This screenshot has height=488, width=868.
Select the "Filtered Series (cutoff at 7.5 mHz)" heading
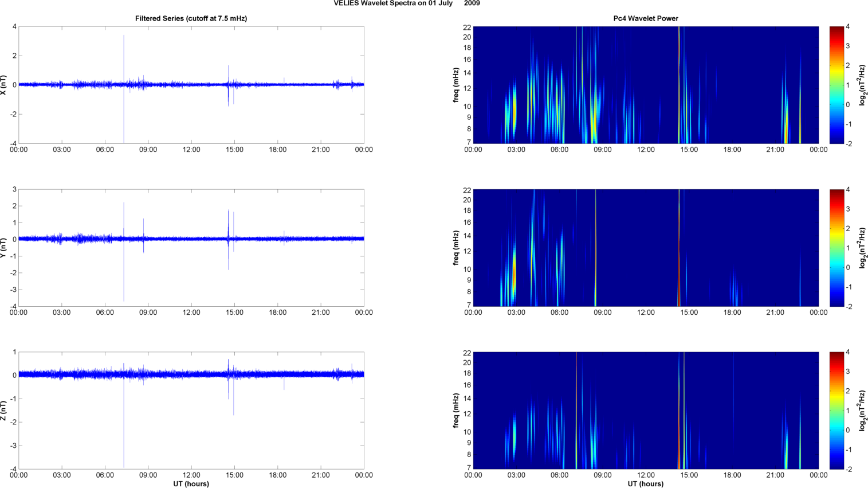pos(191,18)
